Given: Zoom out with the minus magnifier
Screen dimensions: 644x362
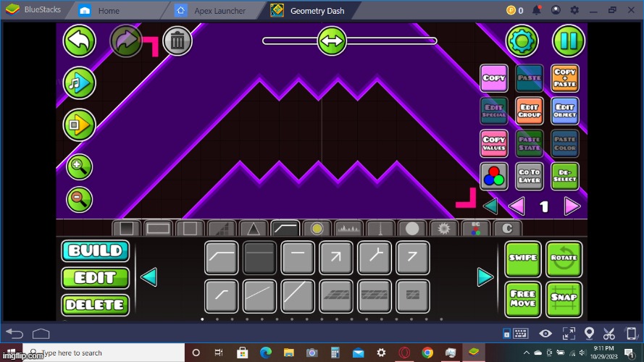Looking at the screenshot, I should 79,200.
